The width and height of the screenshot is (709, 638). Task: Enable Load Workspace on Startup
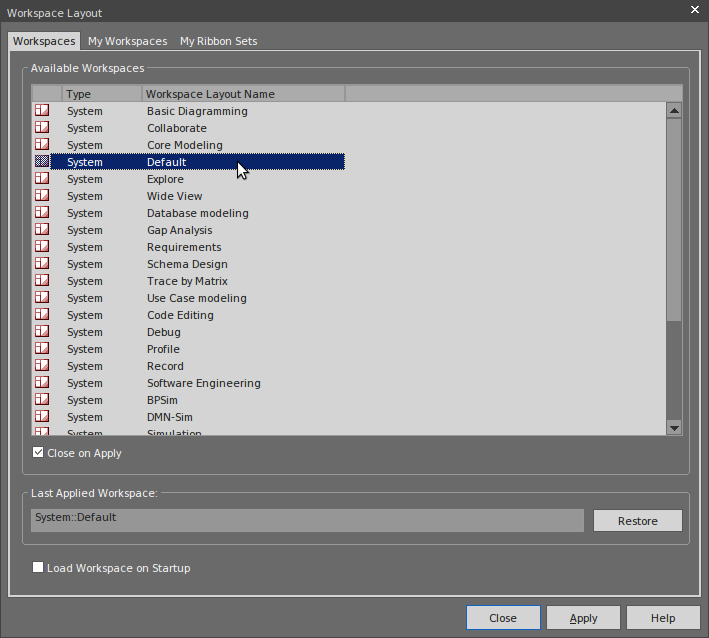[x=38, y=568]
